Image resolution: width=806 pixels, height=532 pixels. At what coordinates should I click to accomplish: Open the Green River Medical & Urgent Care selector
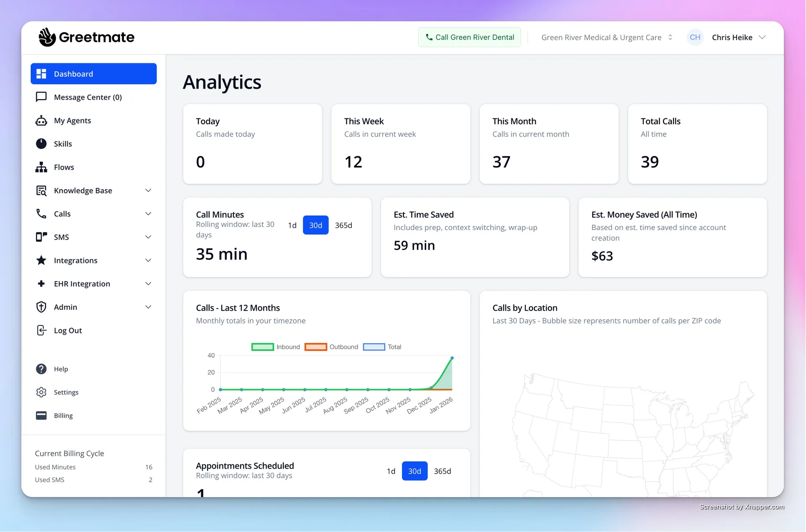coord(606,37)
